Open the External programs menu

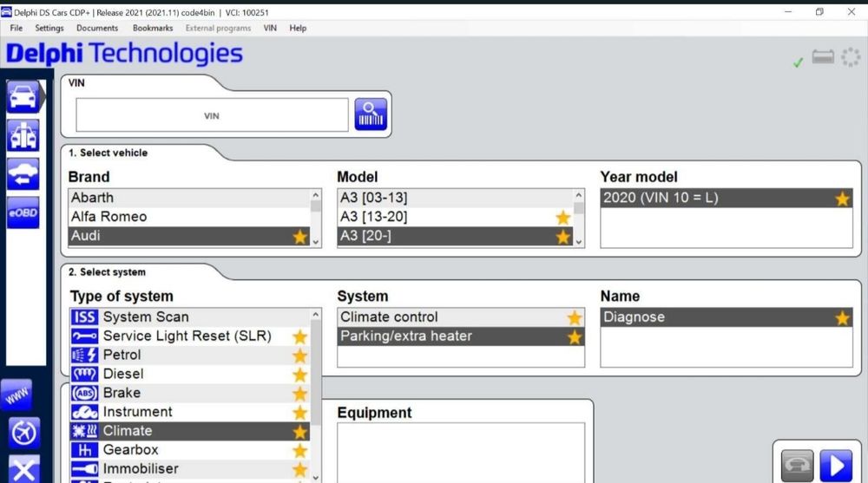pos(218,28)
